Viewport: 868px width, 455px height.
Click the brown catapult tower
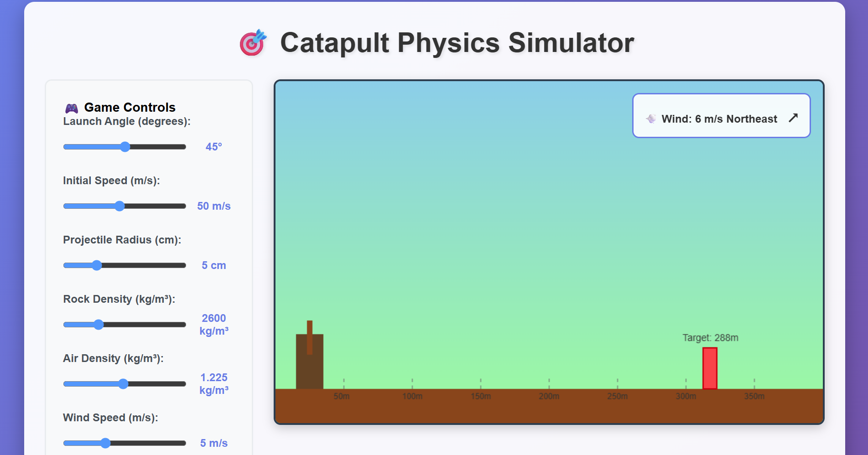(309, 361)
